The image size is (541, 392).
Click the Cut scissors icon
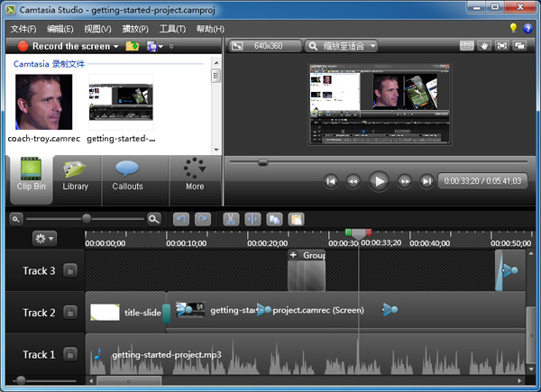[231, 219]
